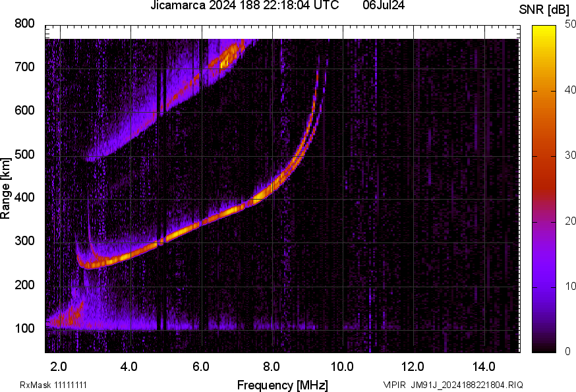Click the frequency tick label '8.0'
576x392 pixels.
coord(271,366)
